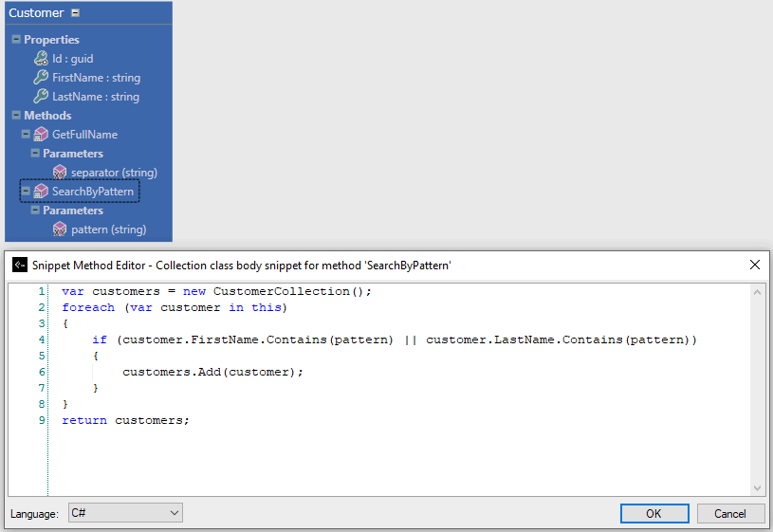Close the Snippet Method Editor dialog
Image resolution: width=773 pixels, height=532 pixels.
(755, 266)
